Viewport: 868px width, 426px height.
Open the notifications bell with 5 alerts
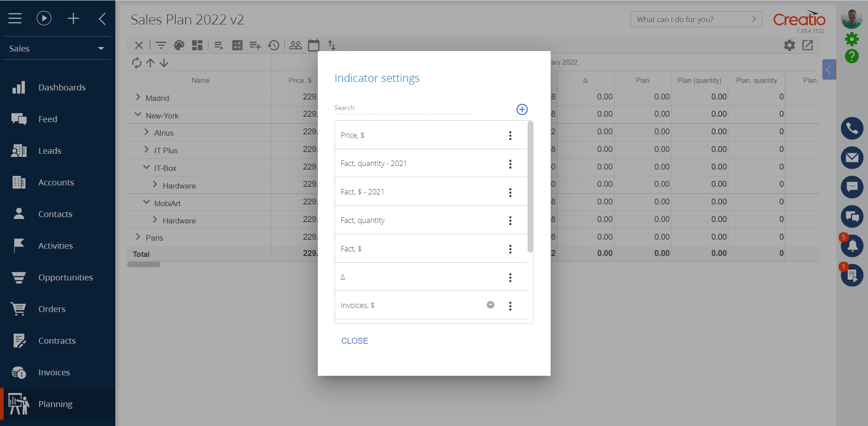(853, 246)
